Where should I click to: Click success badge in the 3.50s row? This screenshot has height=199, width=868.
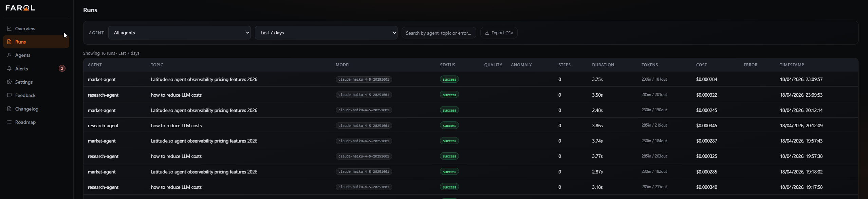pyautogui.click(x=449, y=95)
